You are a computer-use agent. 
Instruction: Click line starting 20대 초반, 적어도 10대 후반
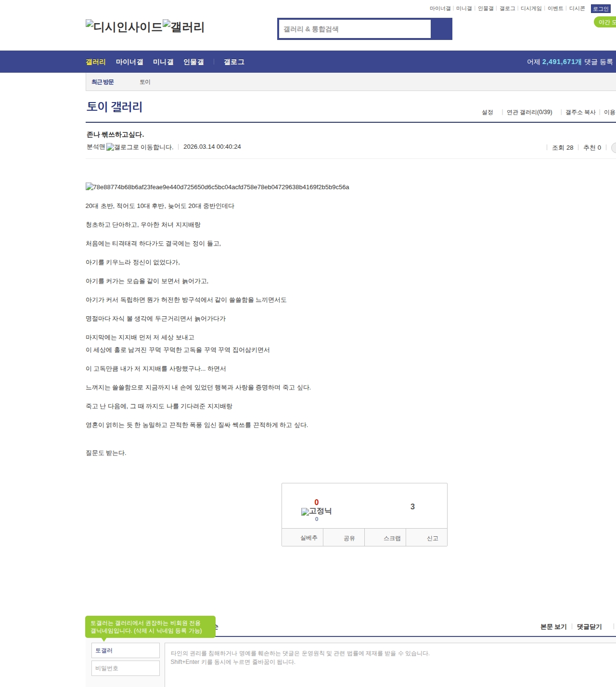pos(160,206)
